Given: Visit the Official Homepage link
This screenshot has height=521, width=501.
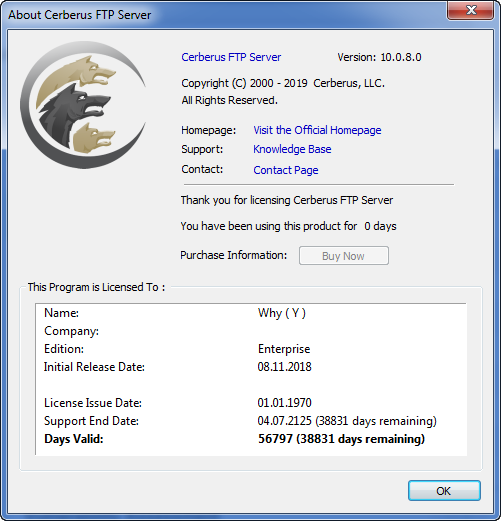Looking at the screenshot, I should [x=317, y=130].
